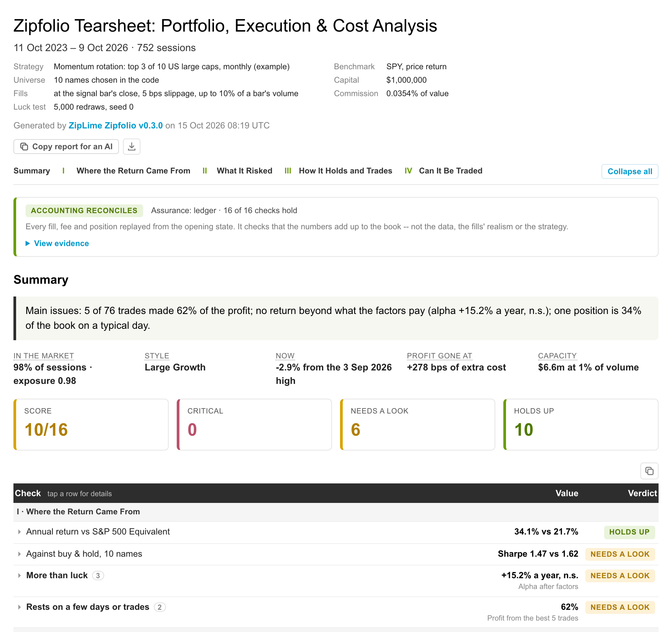
Task: Go to Where the Return Came From
Action: pos(133,171)
